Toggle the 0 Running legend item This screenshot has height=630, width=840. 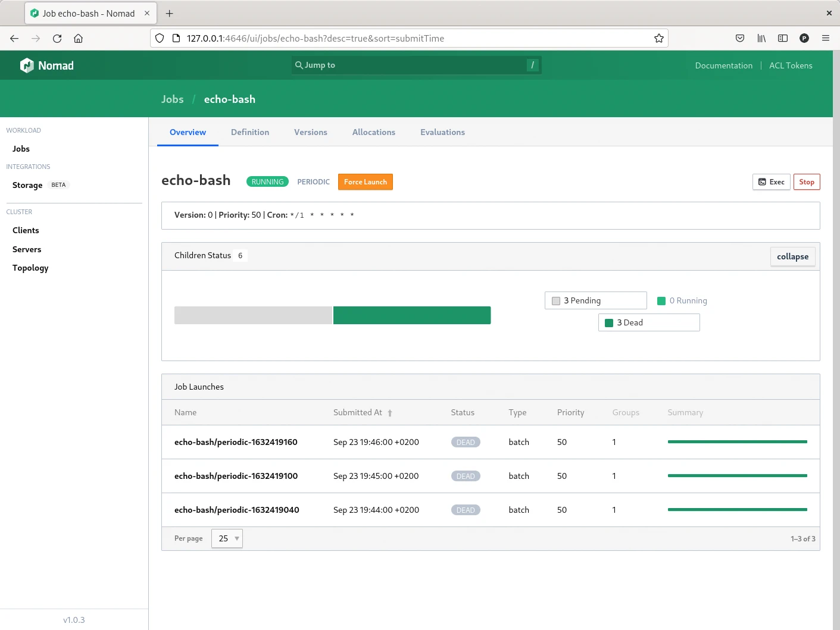coord(682,300)
